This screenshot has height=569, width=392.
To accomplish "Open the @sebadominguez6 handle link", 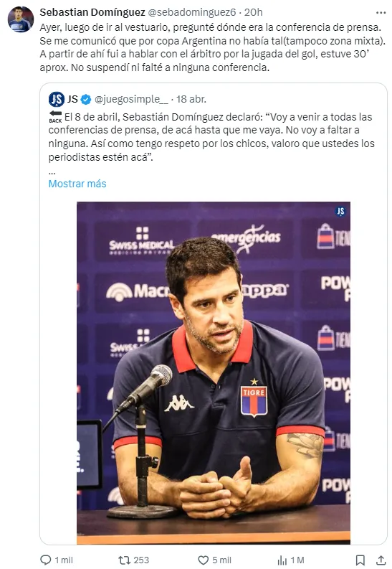I will coord(192,12).
